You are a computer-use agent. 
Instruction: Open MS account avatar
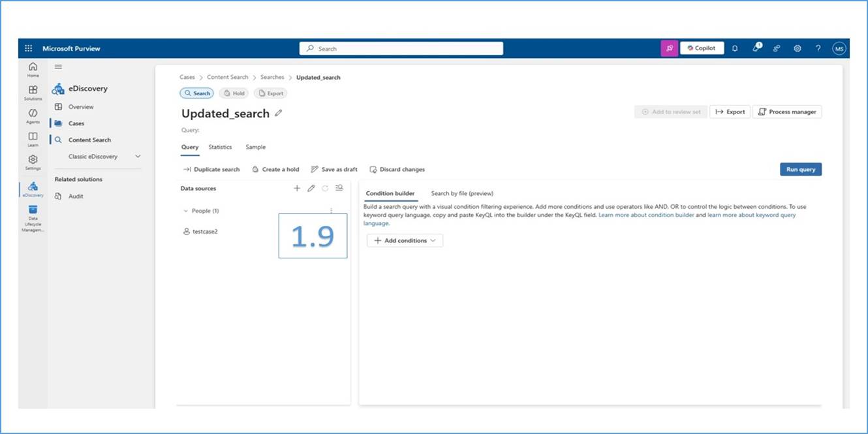(x=839, y=48)
